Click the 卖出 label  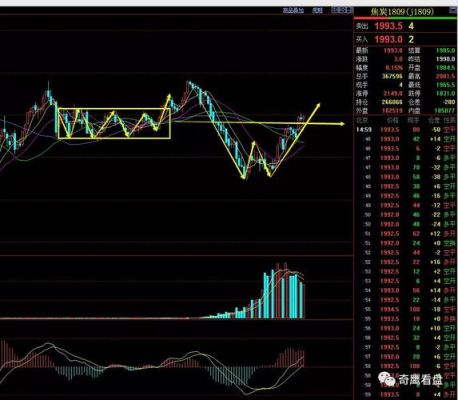(361, 26)
